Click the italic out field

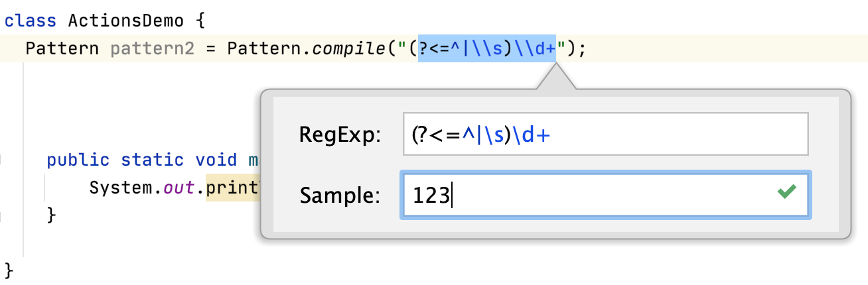[179, 188]
